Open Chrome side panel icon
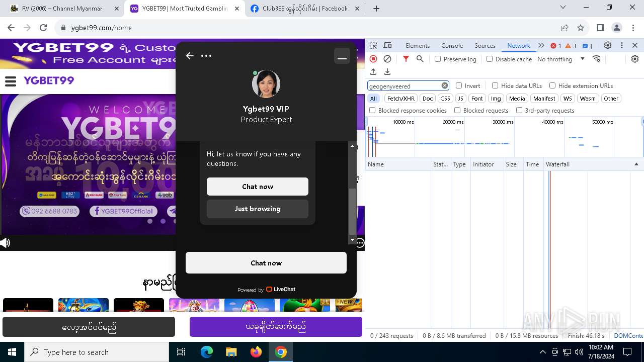The height and width of the screenshot is (362, 644). pos(600,28)
